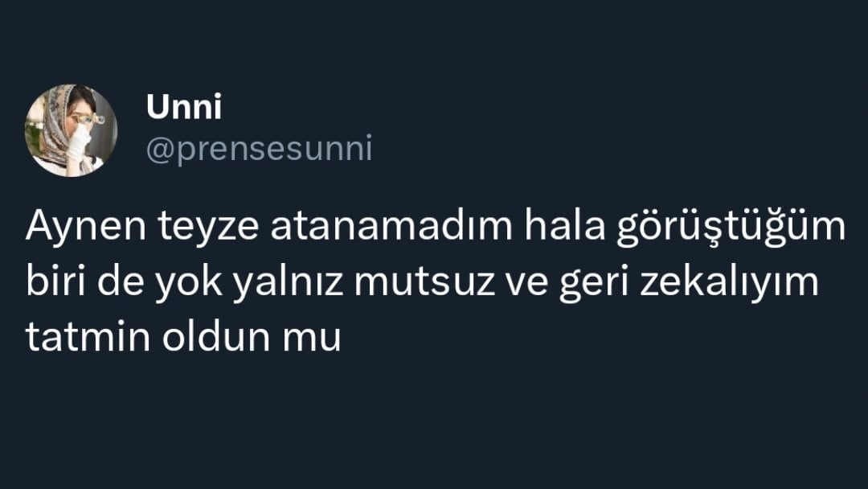868x489 pixels.
Task: Click the tweet's first line starting with Aynen teyze
Action: coord(436,227)
